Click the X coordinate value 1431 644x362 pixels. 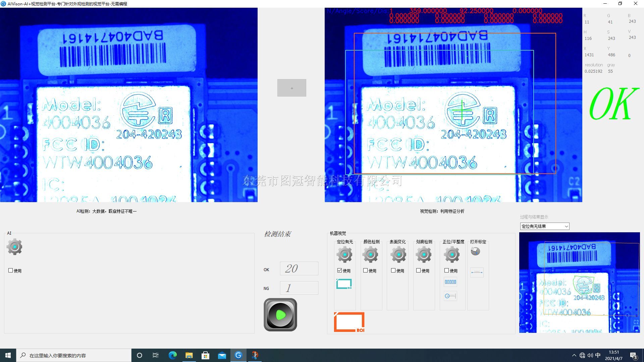coord(589,55)
